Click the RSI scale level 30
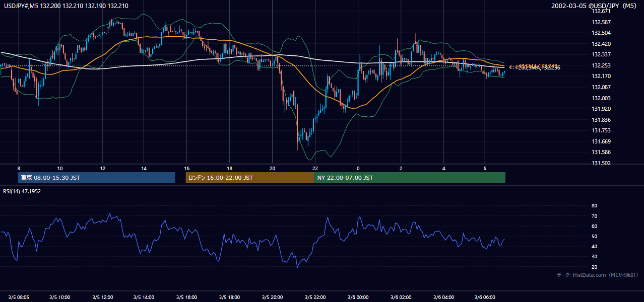 (x=594, y=257)
